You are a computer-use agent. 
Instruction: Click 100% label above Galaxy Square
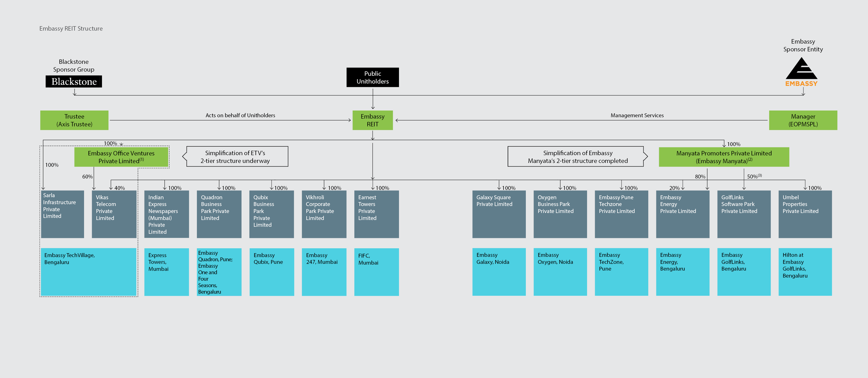tap(509, 188)
